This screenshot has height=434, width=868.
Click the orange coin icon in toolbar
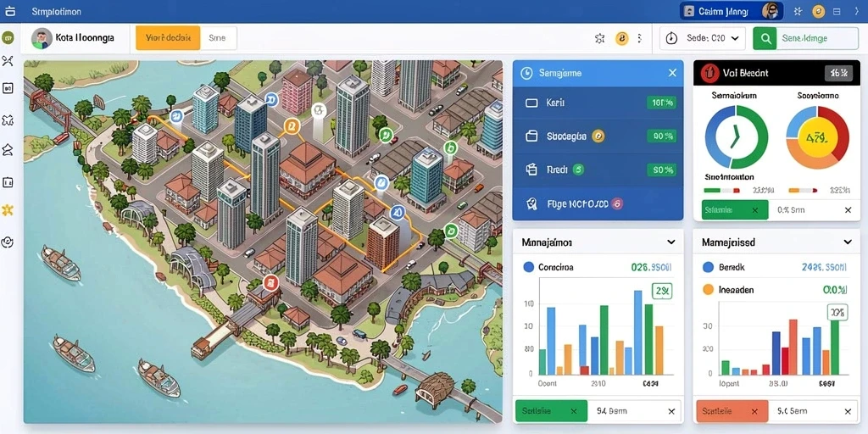click(622, 38)
